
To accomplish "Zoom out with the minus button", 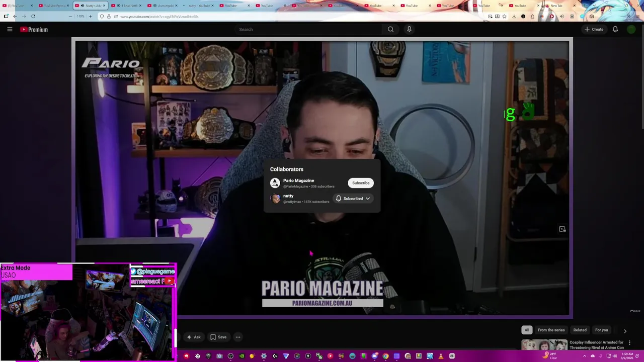I will coord(70,16).
